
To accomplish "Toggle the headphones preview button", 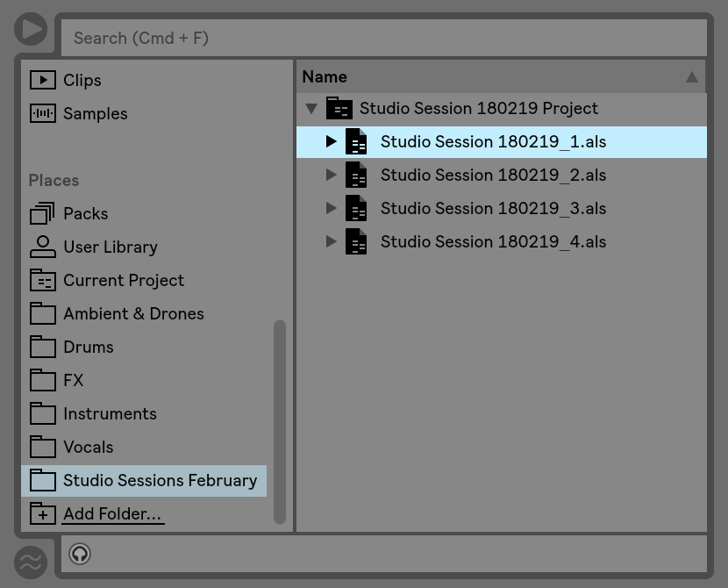I will (80, 554).
